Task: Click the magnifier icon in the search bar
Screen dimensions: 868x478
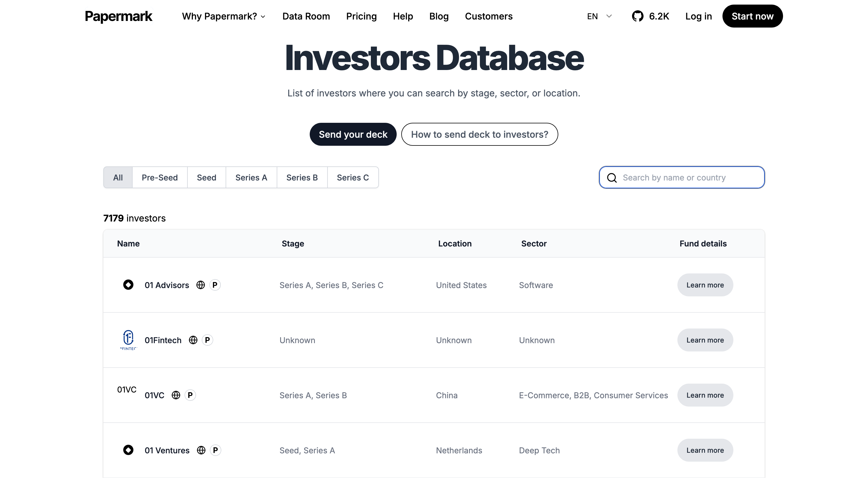Action: pos(612,178)
